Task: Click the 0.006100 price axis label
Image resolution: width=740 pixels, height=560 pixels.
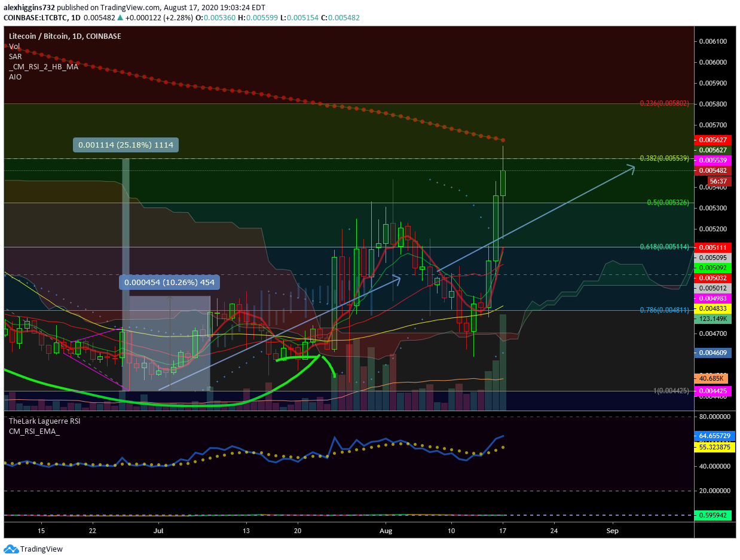Action: (713, 41)
